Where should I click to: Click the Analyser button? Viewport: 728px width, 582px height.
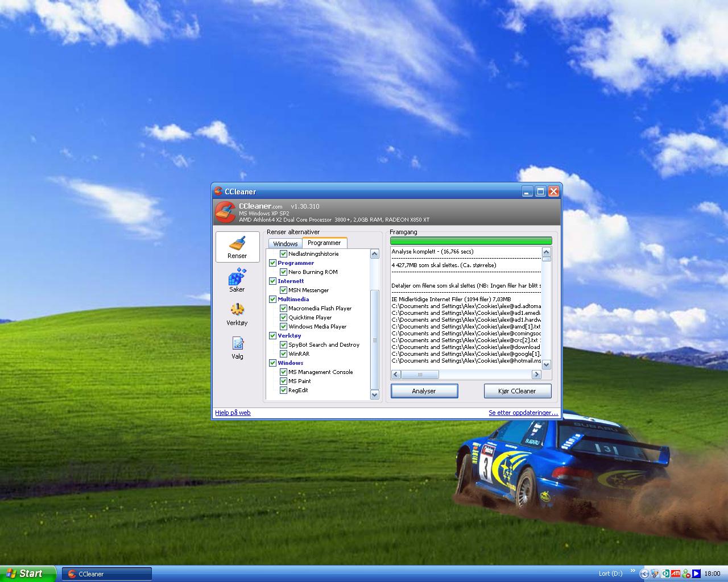tap(424, 391)
